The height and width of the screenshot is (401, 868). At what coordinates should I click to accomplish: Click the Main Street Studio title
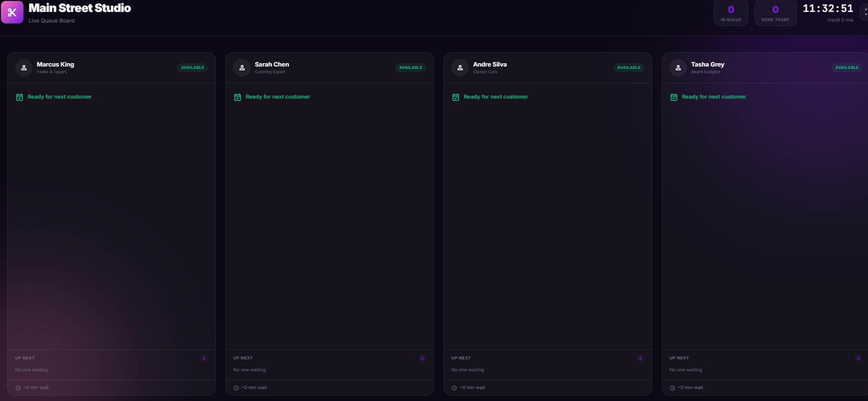pyautogui.click(x=80, y=8)
